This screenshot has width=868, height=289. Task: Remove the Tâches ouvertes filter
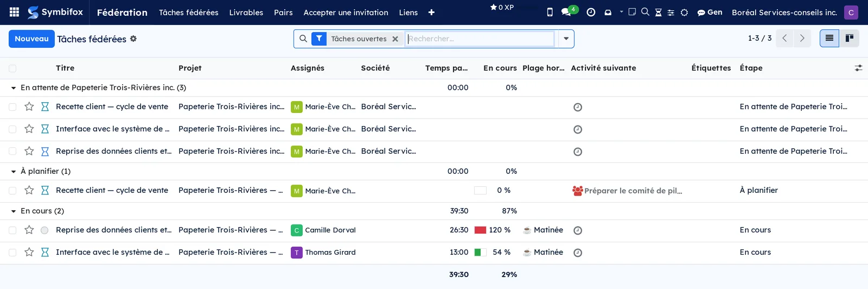click(395, 39)
